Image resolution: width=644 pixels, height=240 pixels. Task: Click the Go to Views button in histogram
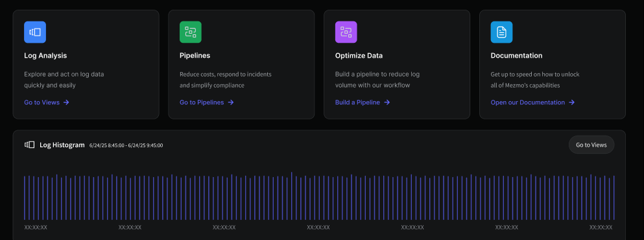pyautogui.click(x=591, y=145)
